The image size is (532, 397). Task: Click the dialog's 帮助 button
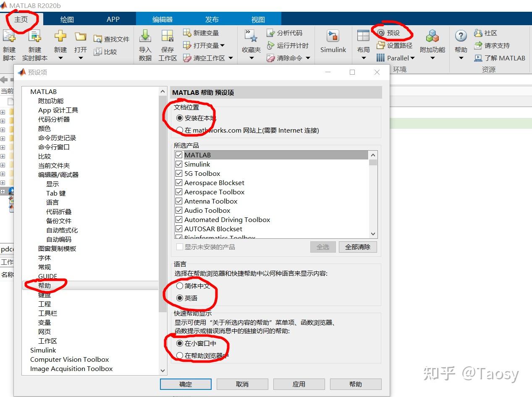[x=356, y=384]
